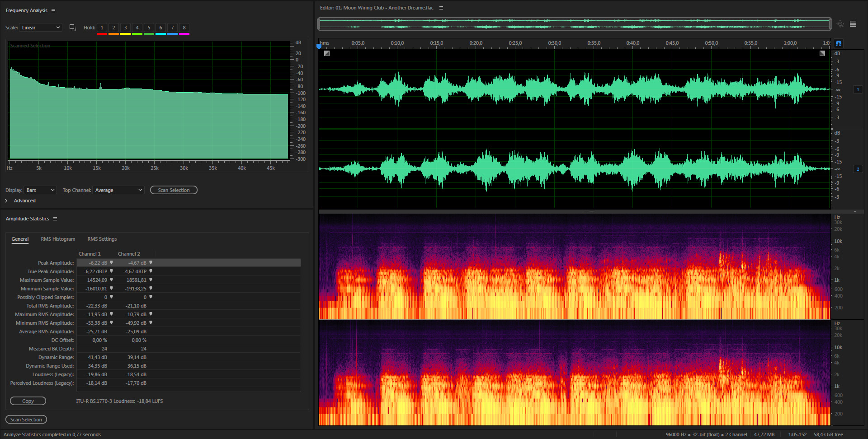Toggle Hold button 8
This screenshot has width=868, height=439.
point(184,28)
